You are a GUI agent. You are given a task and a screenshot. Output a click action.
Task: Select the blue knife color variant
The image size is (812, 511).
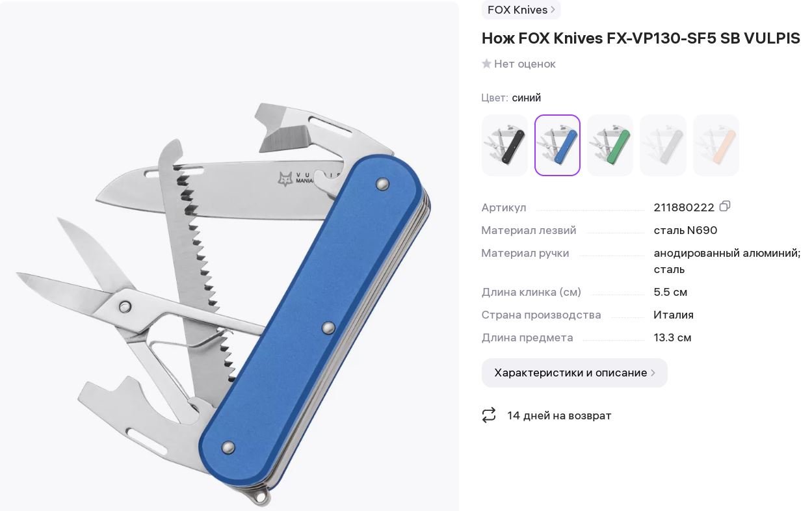tap(557, 145)
